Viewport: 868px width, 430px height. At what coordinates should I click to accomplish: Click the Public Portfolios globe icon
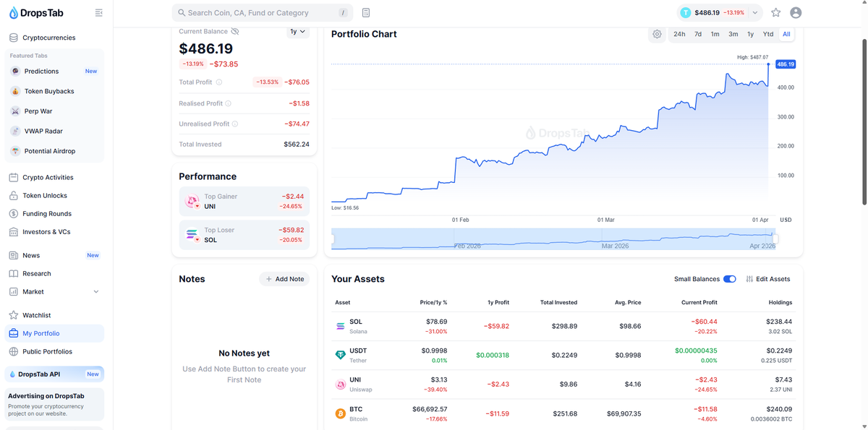coord(14,351)
